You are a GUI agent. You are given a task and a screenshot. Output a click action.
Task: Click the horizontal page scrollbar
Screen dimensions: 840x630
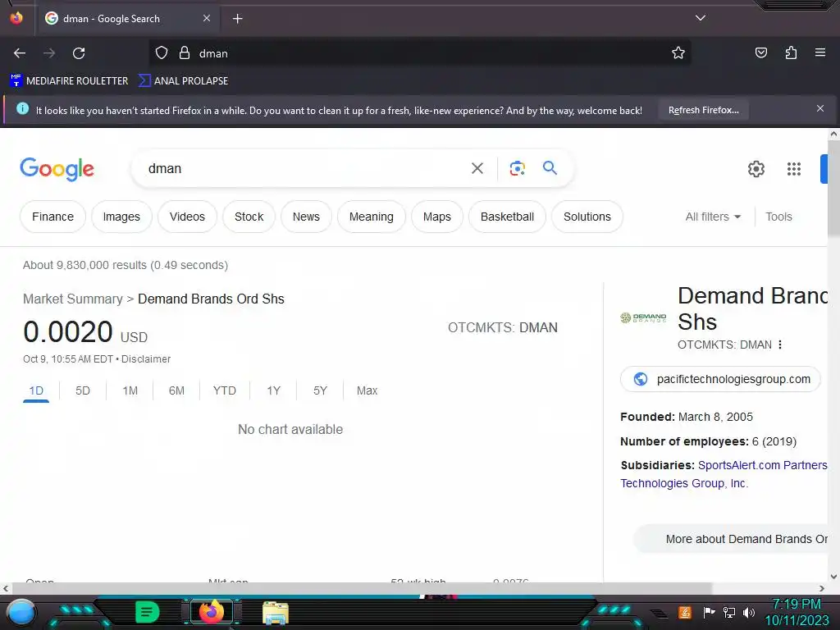[361, 588]
